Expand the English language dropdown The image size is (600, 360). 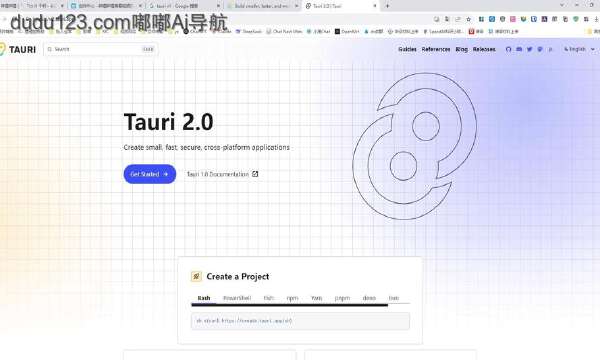click(579, 49)
